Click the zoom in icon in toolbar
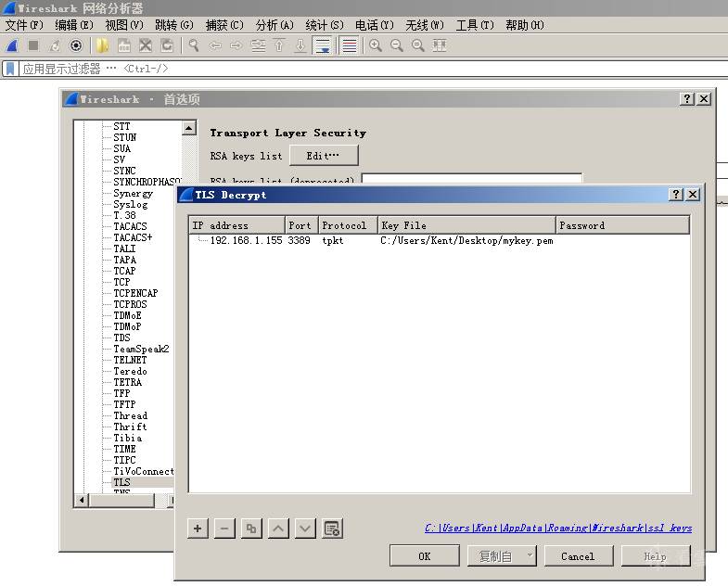Screen dimensions: 728x586 [x=376, y=45]
